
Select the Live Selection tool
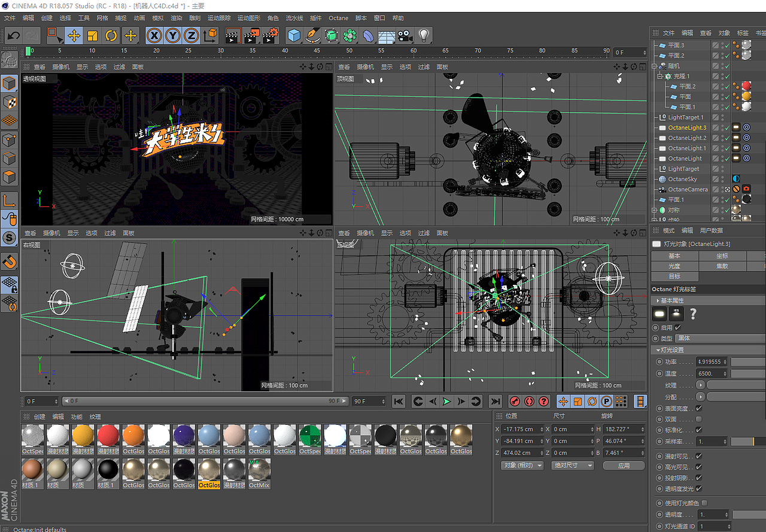tap(54, 36)
